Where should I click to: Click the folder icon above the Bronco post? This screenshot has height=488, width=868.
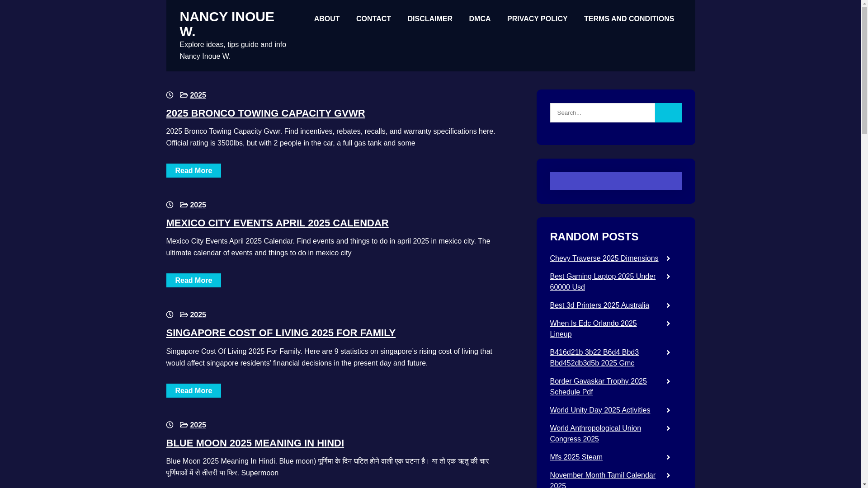click(184, 95)
